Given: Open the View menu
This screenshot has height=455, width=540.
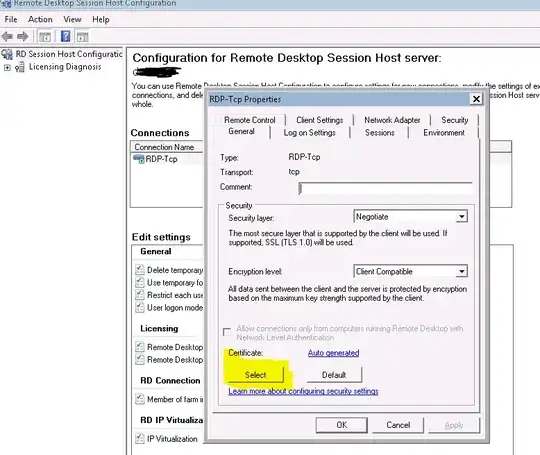Looking at the screenshot, I should (72, 19).
